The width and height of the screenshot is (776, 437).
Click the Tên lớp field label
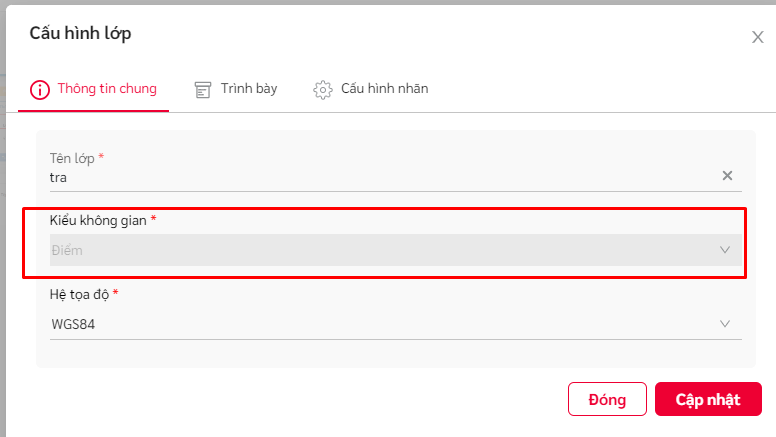click(72, 158)
